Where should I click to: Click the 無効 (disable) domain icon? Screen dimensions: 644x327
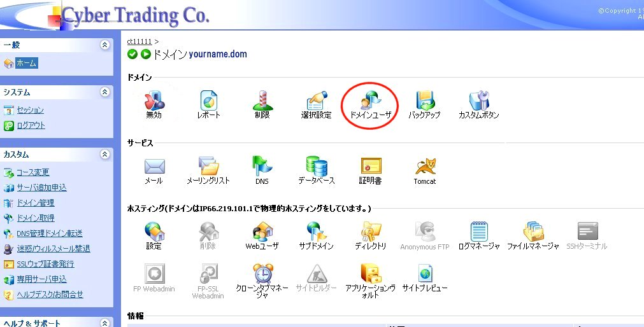[x=154, y=102]
